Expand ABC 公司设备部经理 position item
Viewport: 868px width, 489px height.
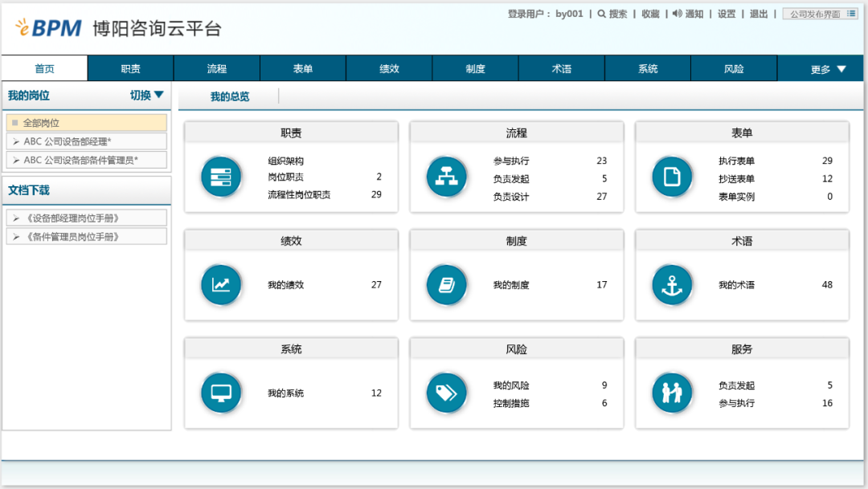click(87, 141)
